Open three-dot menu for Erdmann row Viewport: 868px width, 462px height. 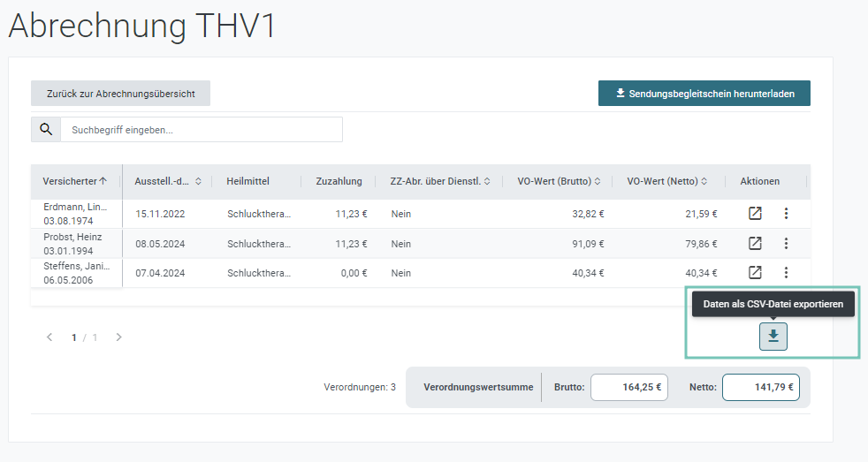[786, 214]
